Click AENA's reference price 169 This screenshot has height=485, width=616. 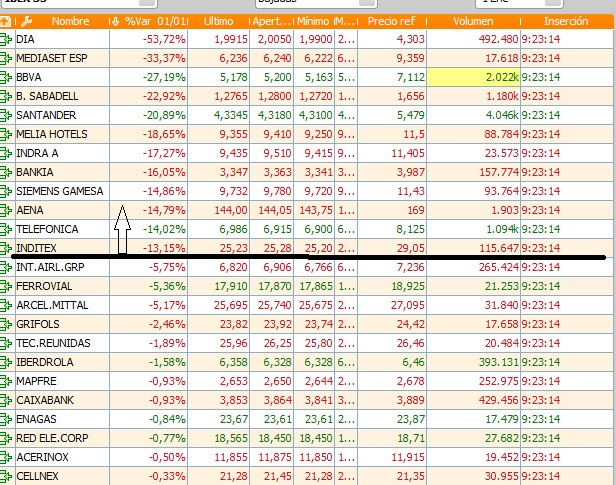click(x=416, y=210)
